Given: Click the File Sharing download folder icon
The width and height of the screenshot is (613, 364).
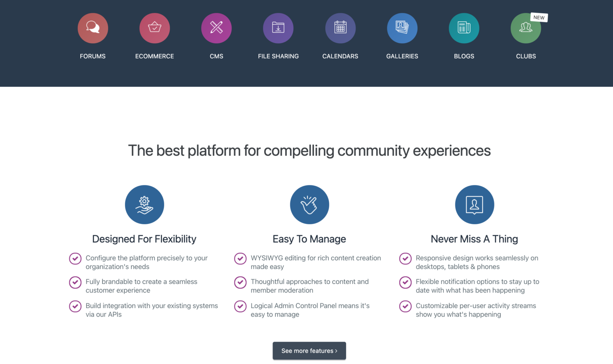Looking at the screenshot, I should pyautogui.click(x=278, y=28).
